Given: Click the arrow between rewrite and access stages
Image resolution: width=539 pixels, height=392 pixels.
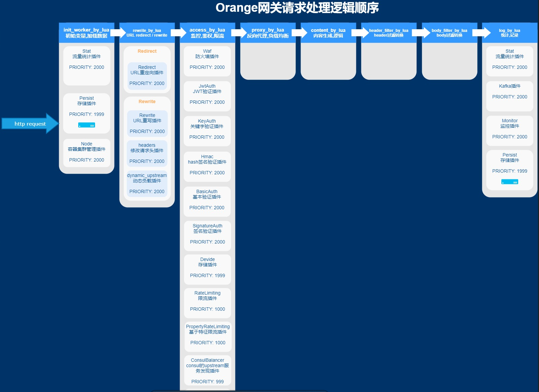Looking at the screenshot, I should click(x=178, y=33).
